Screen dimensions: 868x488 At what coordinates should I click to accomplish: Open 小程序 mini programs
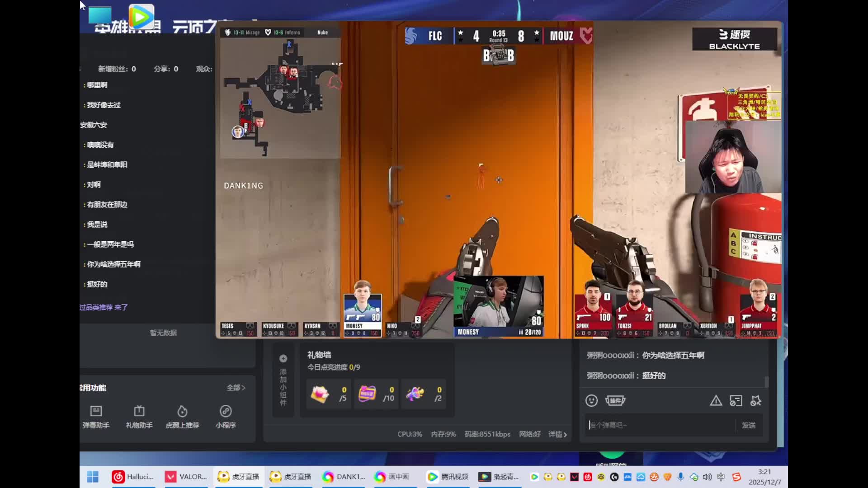tap(226, 416)
